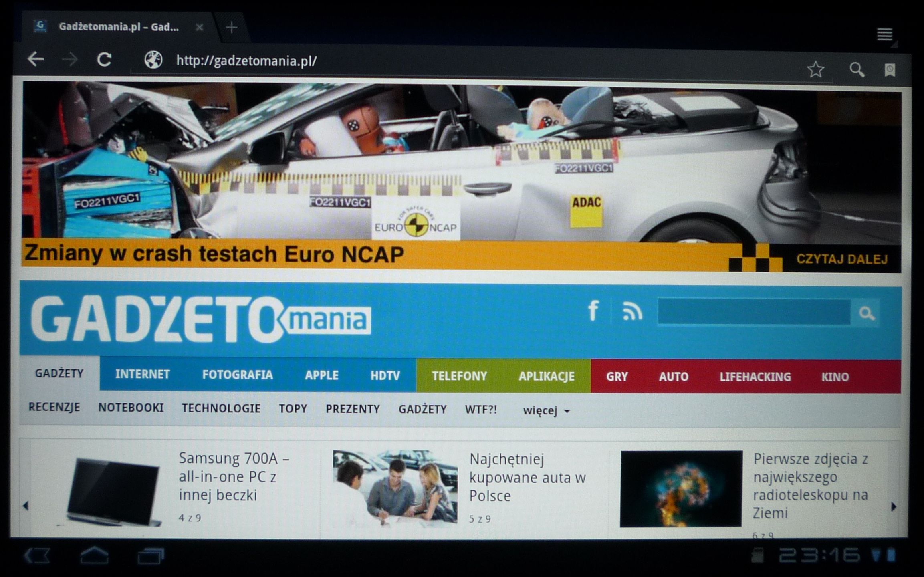Viewport: 924px width, 577px height.
Task: Go to RECENZJE submenu
Action: [x=54, y=407]
